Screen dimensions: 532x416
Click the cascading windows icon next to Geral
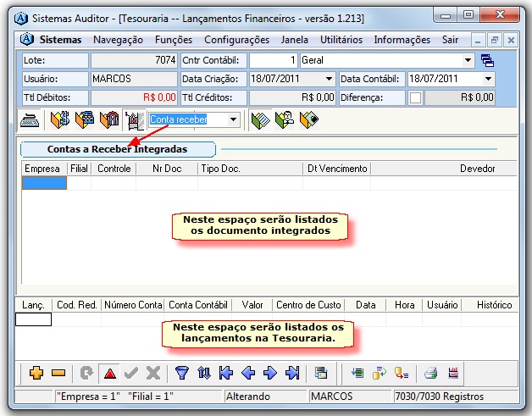(488, 61)
